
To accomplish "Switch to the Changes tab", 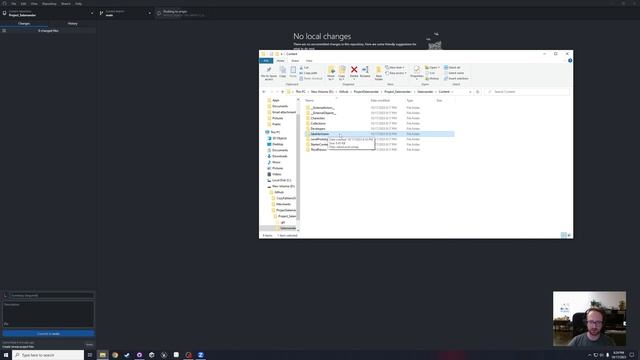I will 24,24.
